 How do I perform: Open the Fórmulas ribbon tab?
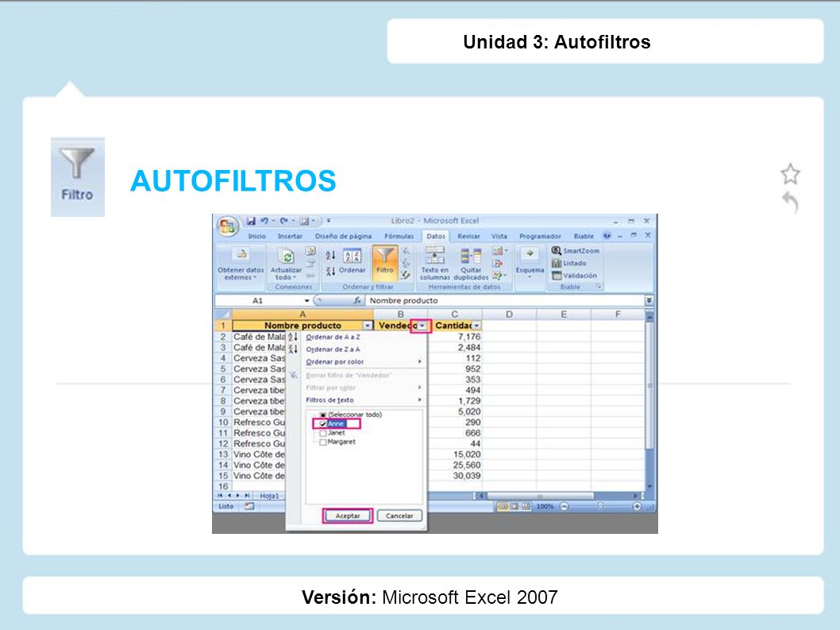coord(399,236)
